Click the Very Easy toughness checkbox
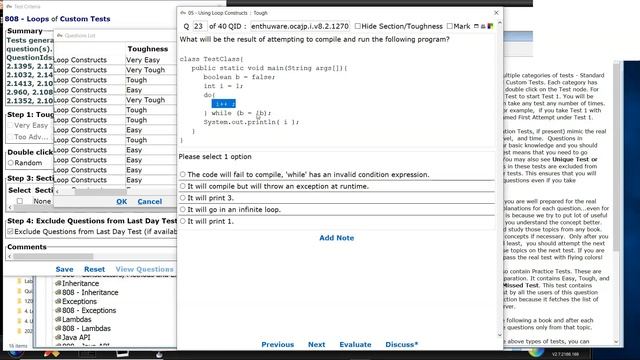Screen dimensions: 640x360 (10, 125)
